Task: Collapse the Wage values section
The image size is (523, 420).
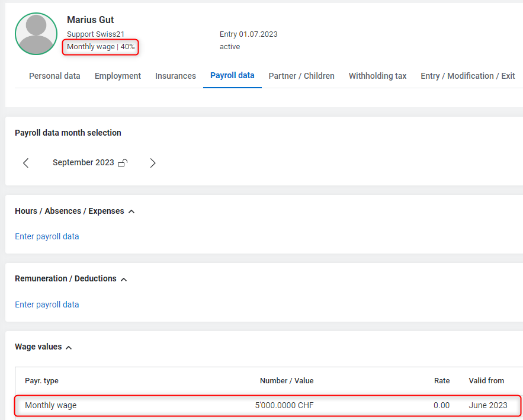Action: [69, 347]
